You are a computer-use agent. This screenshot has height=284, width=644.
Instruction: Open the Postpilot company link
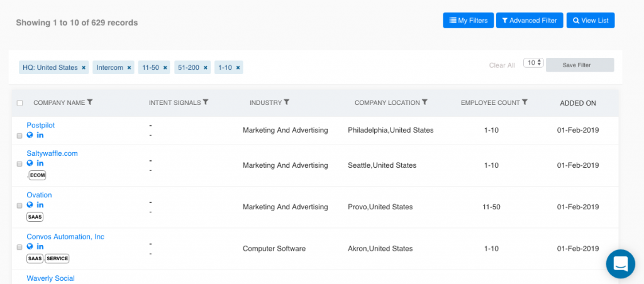coord(41,125)
